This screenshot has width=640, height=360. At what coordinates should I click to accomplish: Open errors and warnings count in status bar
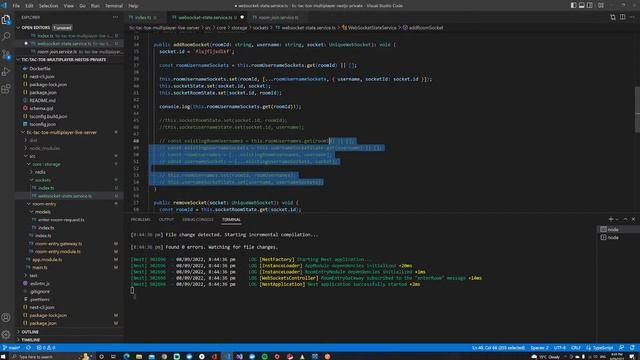pos(46,348)
